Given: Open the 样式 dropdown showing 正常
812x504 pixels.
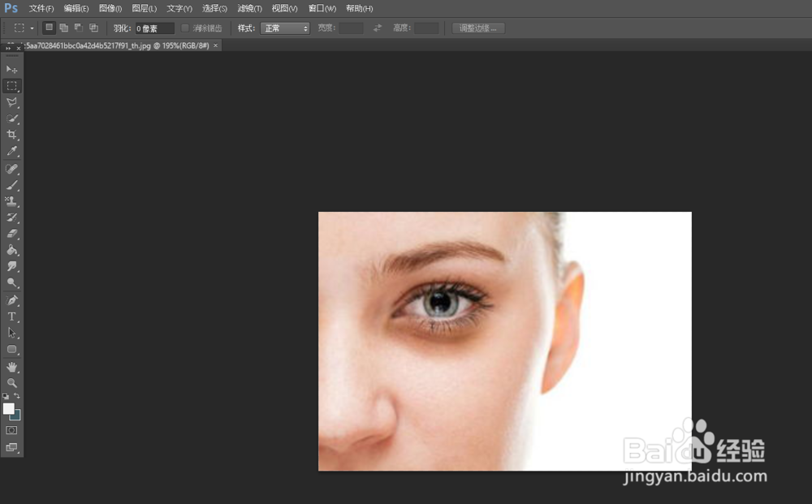Looking at the screenshot, I should tap(284, 27).
